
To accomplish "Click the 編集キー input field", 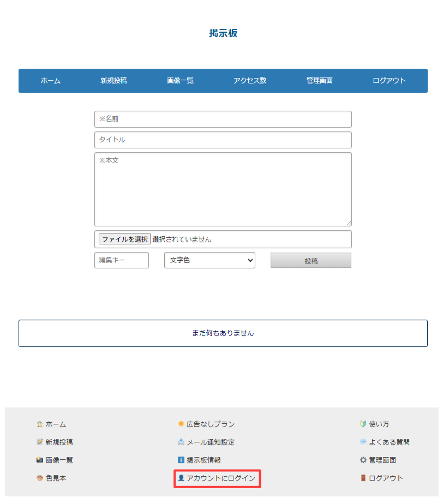I will 121,260.
